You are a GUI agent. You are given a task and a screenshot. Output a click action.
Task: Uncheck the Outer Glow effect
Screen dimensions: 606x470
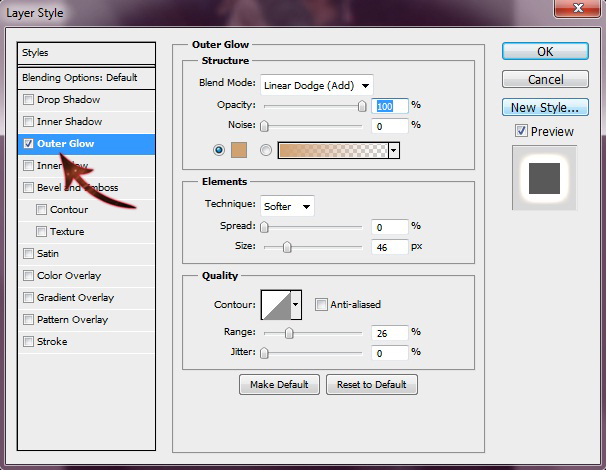click(x=29, y=144)
